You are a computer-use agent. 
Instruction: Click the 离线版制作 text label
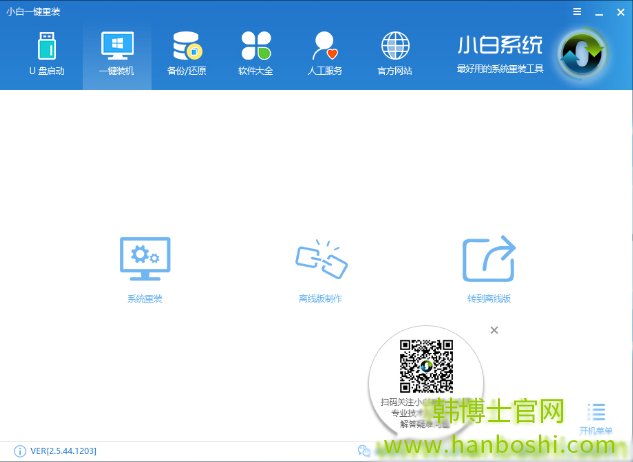coord(320,299)
